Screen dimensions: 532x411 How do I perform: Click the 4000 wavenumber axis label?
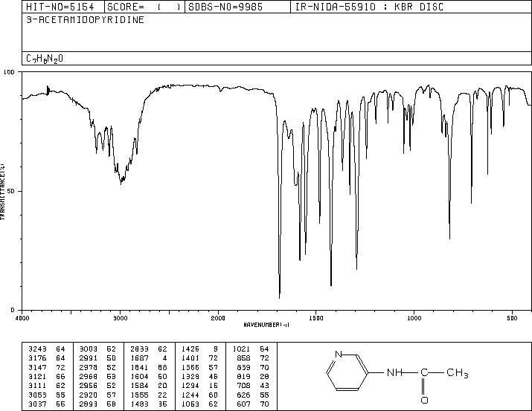pos(22,318)
